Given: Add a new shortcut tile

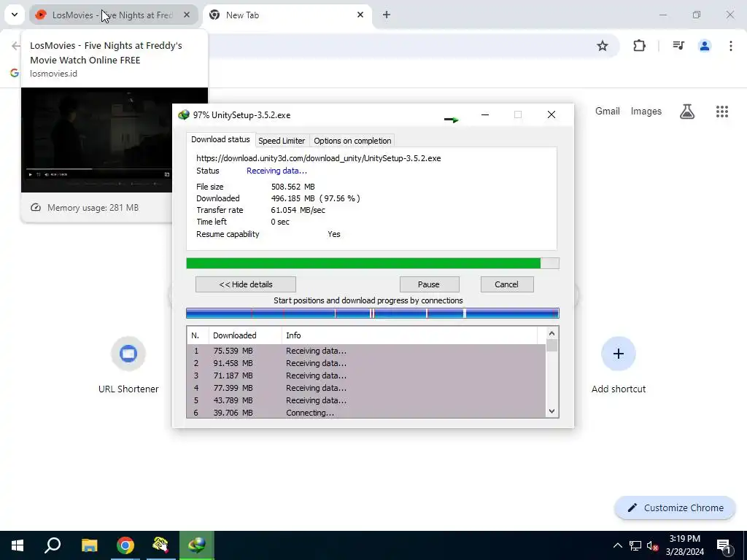Looking at the screenshot, I should [619, 365].
